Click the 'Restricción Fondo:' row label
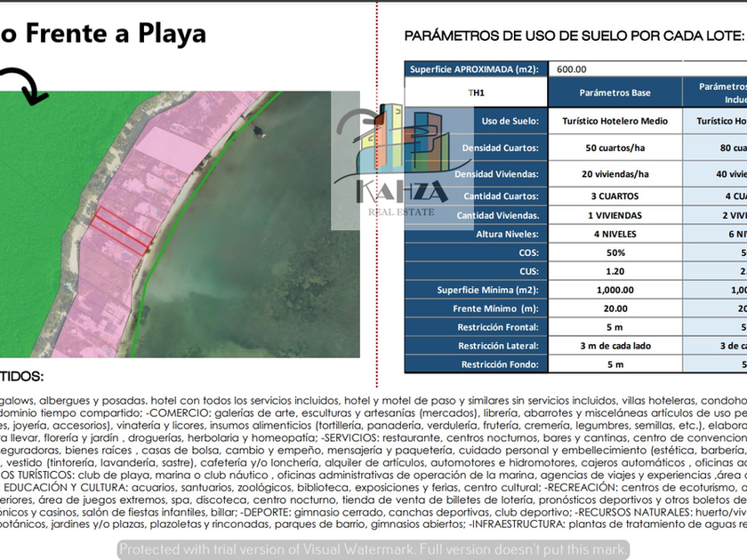This screenshot has width=747, height=560. tap(500, 364)
